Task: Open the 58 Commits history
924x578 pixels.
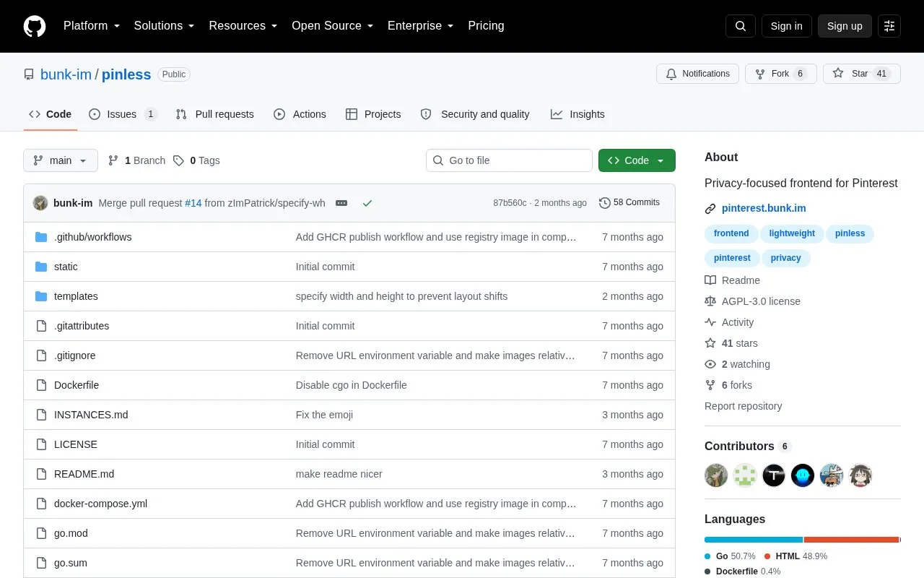Action: [x=629, y=203]
